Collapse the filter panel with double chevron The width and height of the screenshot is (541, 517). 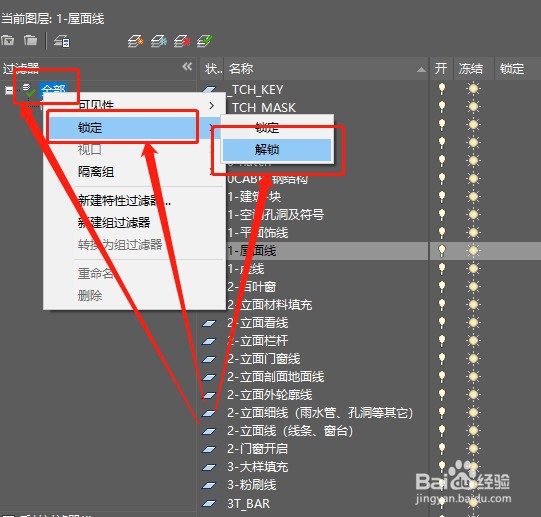tap(187, 66)
